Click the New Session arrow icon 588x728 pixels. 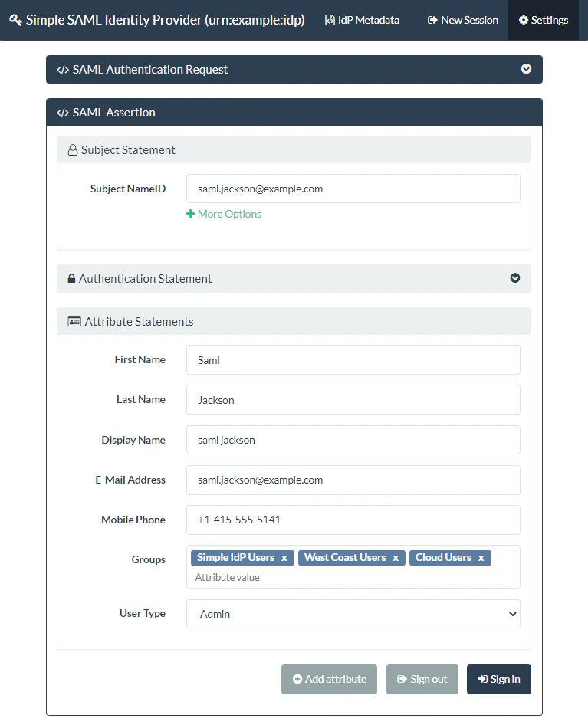pyautogui.click(x=432, y=20)
